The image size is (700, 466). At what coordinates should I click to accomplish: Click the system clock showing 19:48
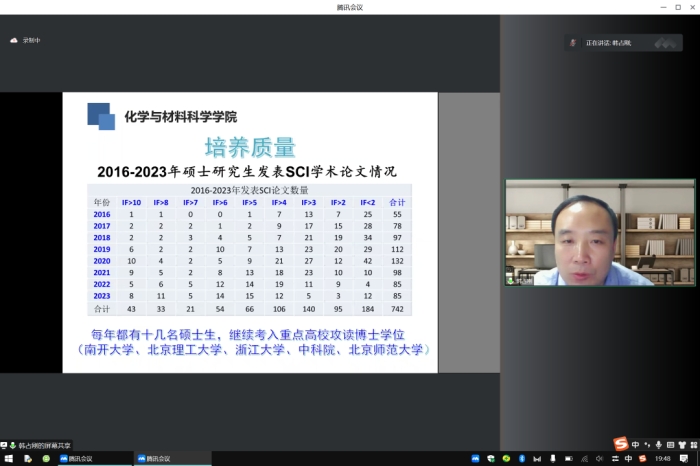click(664, 458)
